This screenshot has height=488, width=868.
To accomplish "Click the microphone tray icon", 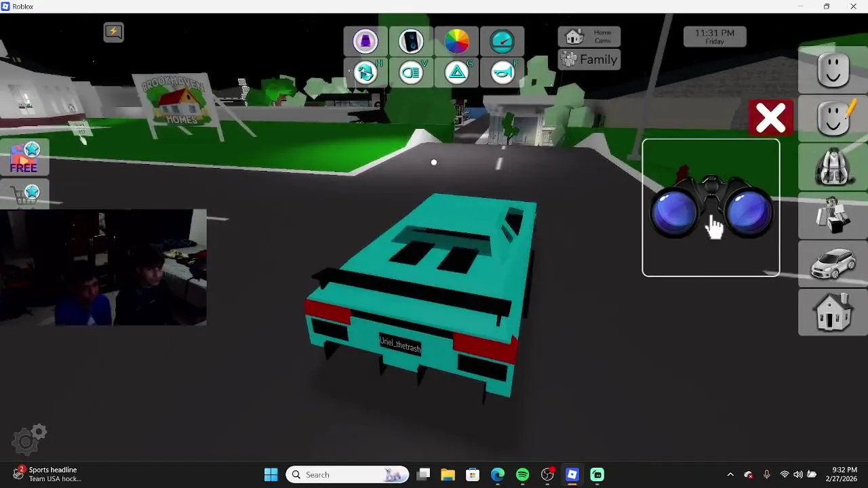I will click(x=766, y=474).
